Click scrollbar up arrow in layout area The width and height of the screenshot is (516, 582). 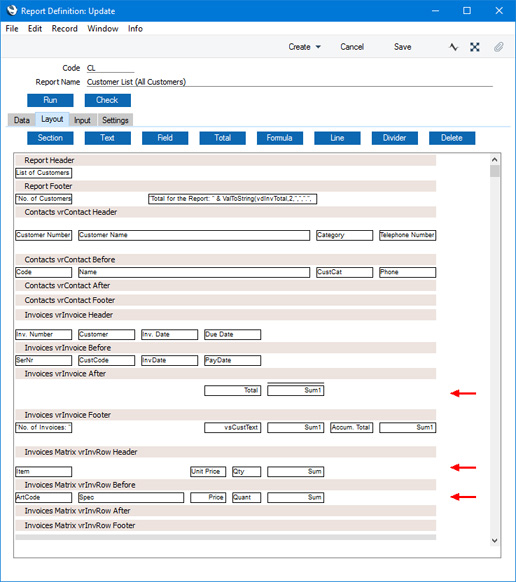494,160
